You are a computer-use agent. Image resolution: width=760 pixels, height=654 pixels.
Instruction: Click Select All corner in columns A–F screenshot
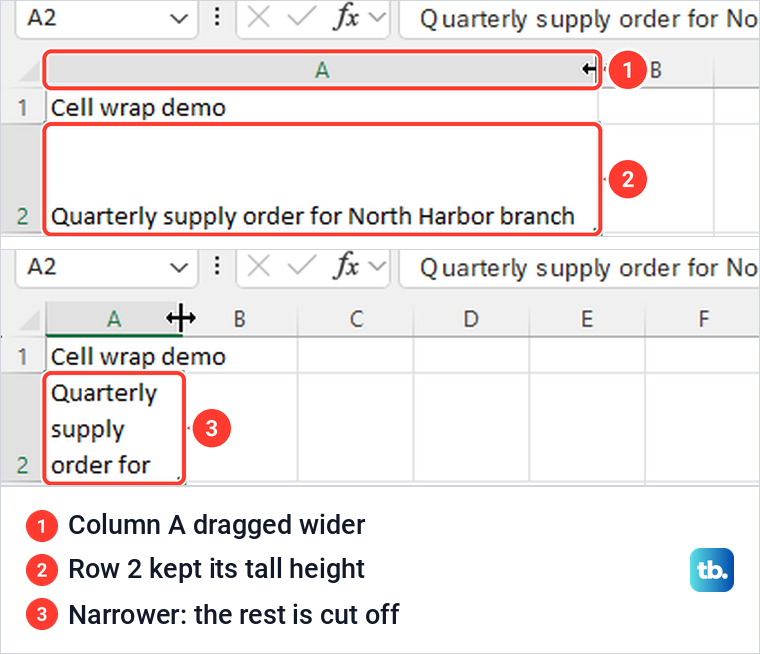click(x=30, y=320)
